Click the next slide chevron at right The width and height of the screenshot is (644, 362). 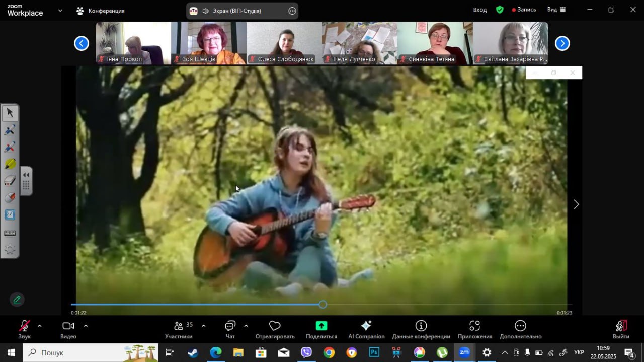click(x=576, y=204)
